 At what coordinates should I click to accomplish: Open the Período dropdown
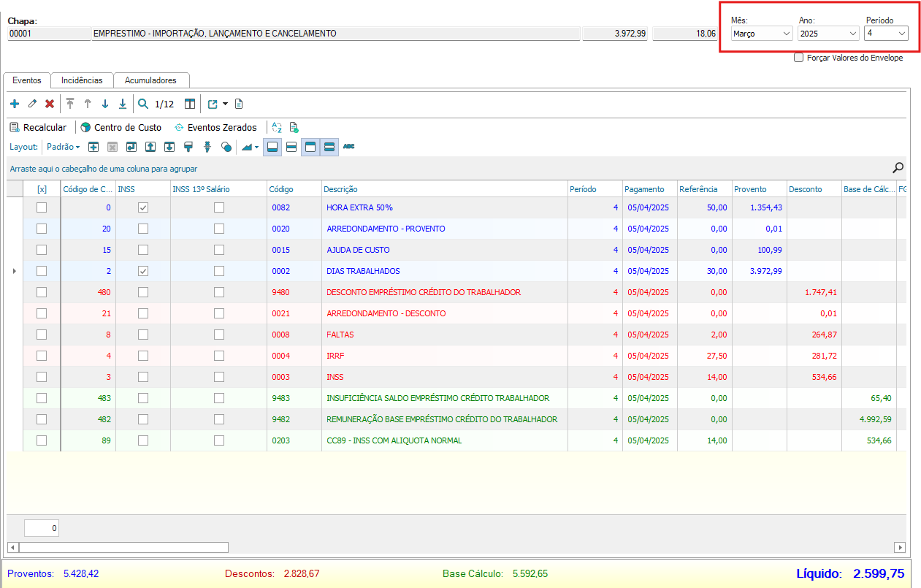pos(886,34)
